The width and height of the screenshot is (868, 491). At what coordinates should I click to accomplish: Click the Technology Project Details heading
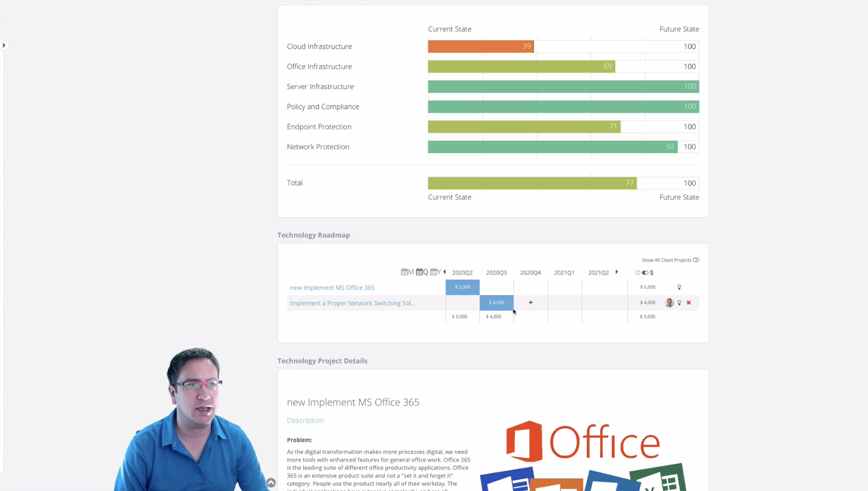(x=322, y=360)
